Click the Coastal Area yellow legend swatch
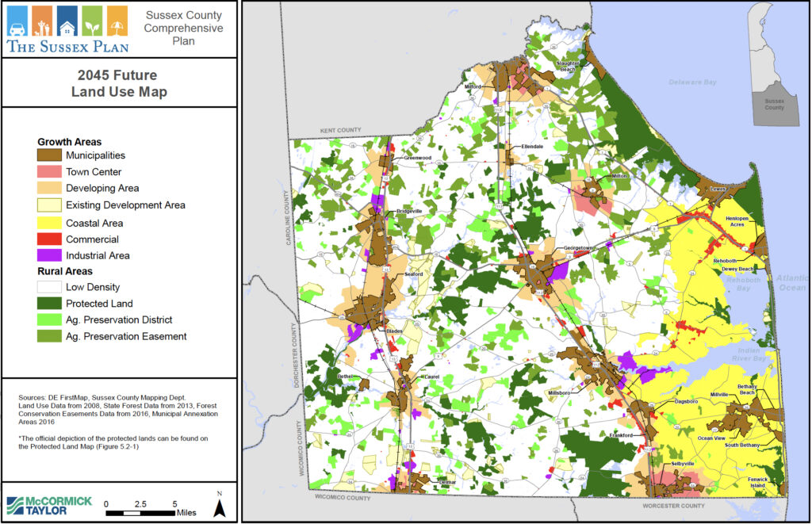The image size is (812, 524). [x=49, y=224]
